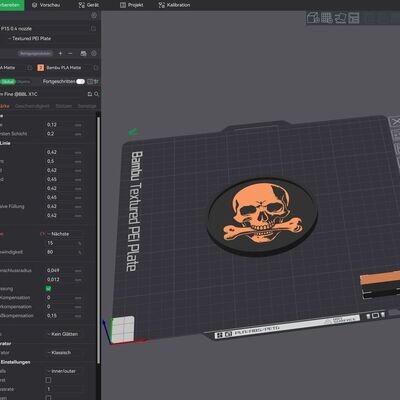Click the settings panel vertical scrollbar
Image resolution: width=400 pixels, height=400 pixels.
(x=98, y=239)
